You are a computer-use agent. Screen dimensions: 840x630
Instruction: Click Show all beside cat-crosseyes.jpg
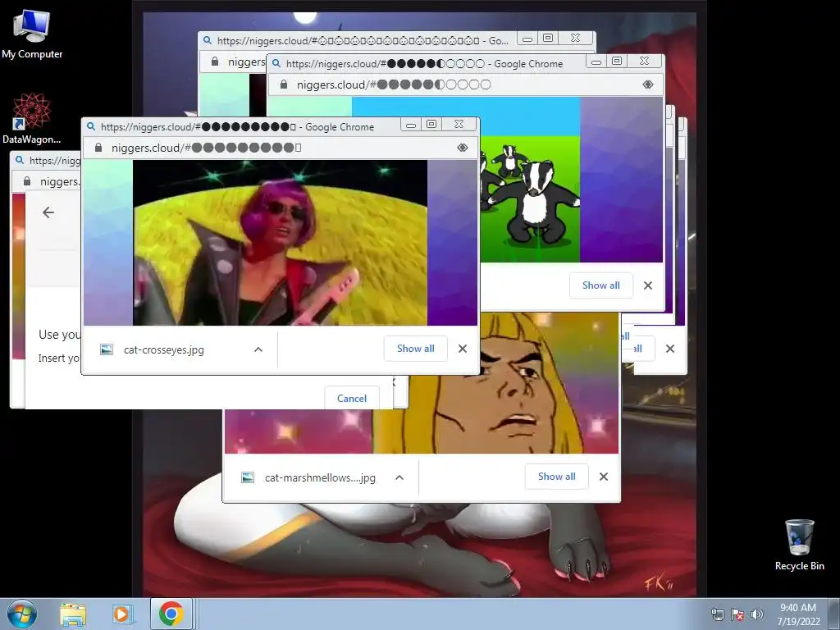point(416,348)
